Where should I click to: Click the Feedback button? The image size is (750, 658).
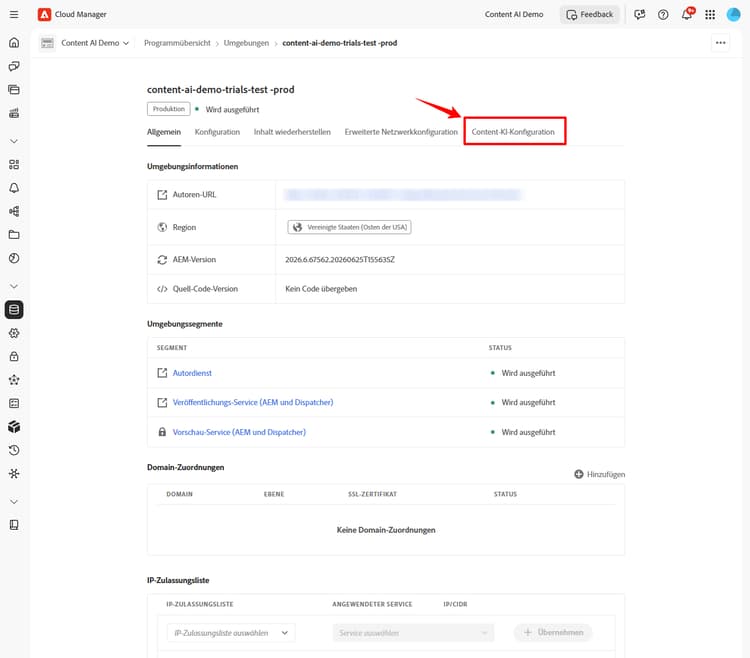coord(589,14)
